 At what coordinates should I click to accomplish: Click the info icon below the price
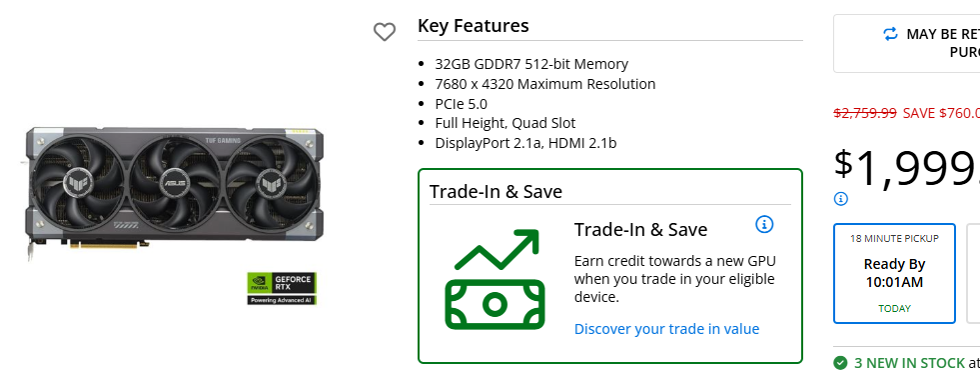(841, 199)
